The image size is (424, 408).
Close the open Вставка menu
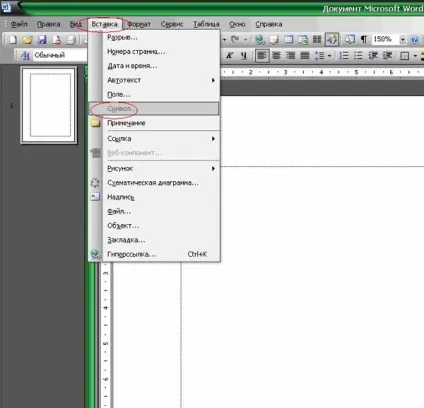(105, 24)
